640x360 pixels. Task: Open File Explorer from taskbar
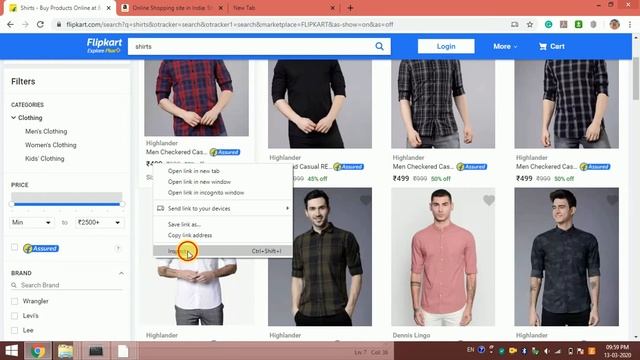[65, 351]
